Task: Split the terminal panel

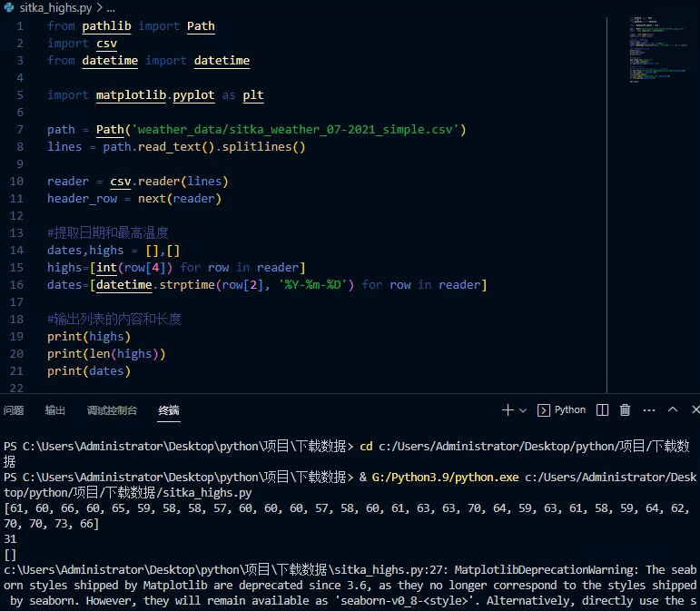Action: 602,410
